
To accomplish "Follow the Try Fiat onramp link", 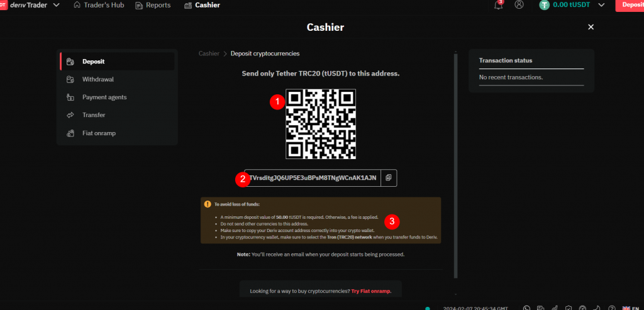I will [371, 291].
